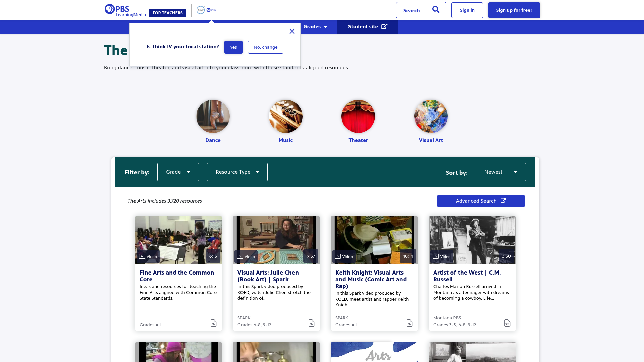Click the orchestra classroom video thumbnail
The height and width of the screenshot is (362, 644).
[178, 240]
